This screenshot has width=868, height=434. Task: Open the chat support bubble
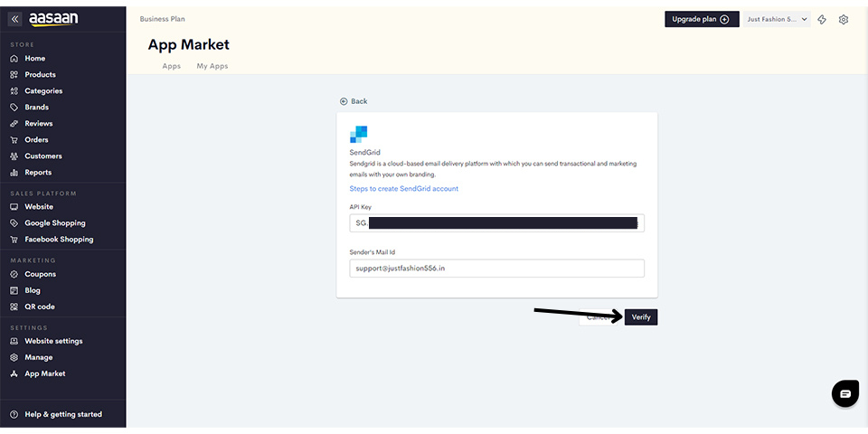pyautogui.click(x=845, y=393)
